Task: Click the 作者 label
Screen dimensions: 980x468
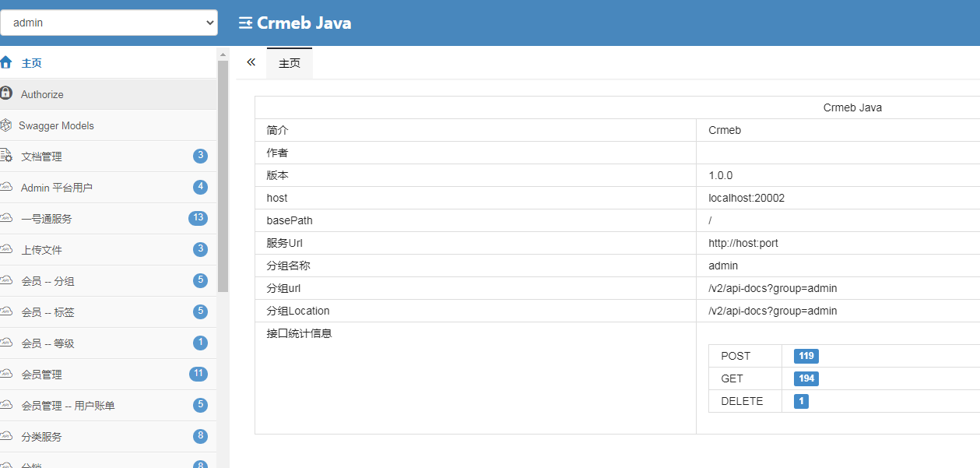Action: 277,153
